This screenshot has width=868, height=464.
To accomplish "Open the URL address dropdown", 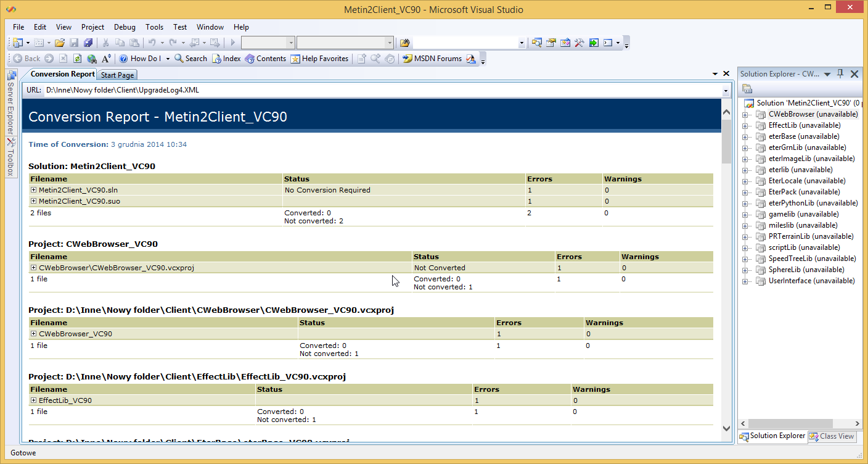I will click(x=726, y=91).
